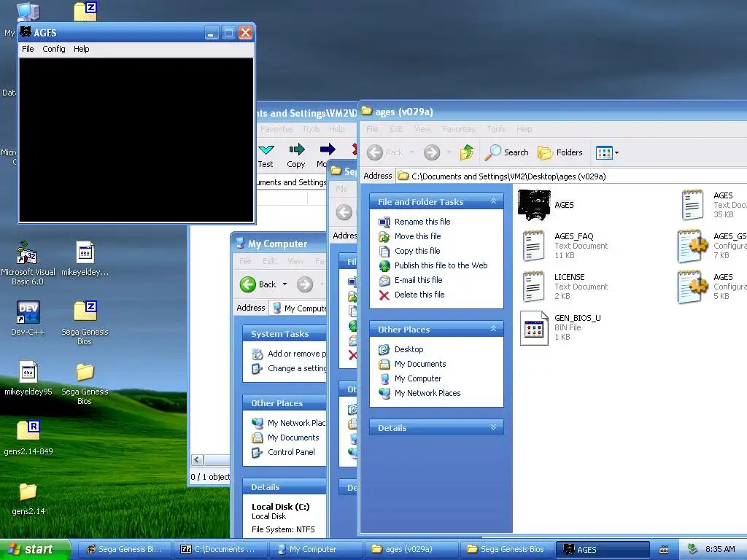
Task: Click Delete this file
Action: pos(419,295)
